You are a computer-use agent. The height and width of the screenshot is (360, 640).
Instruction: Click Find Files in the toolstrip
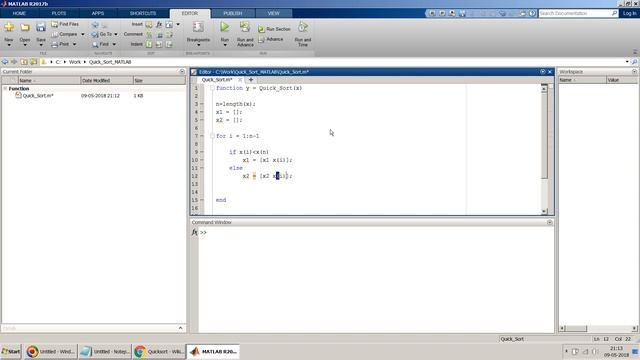click(x=65, y=24)
